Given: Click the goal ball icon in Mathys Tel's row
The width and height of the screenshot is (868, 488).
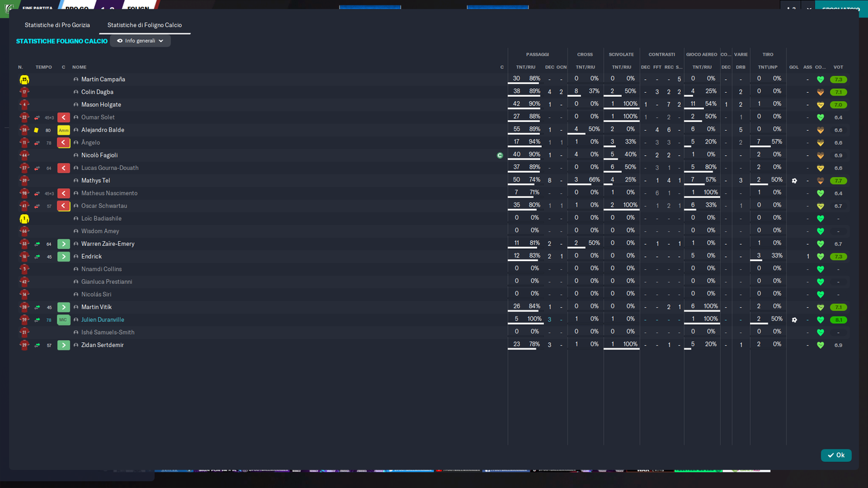Looking at the screenshot, I should tap(794, 181).
